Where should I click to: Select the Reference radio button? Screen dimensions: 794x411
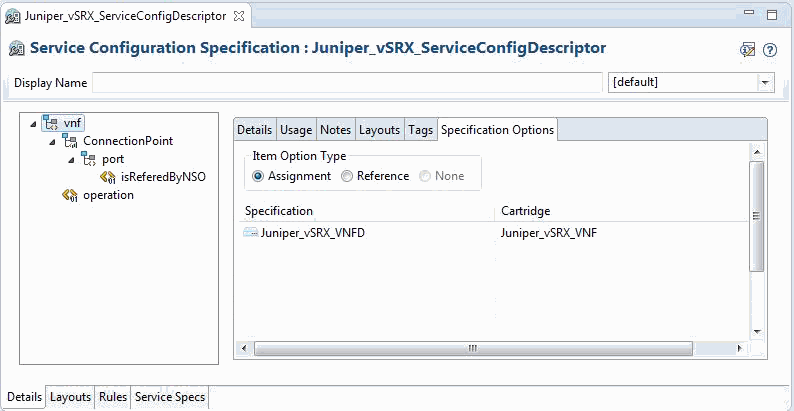click(x=346, y=176)
